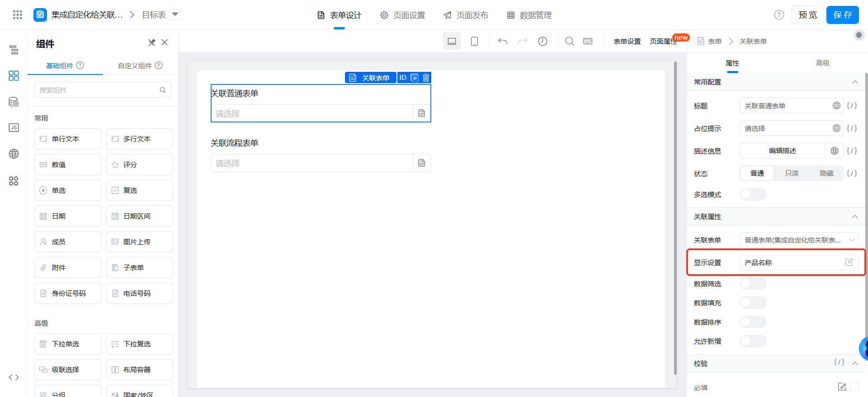Collapse the 常用配置 section
868x397 pixels.
click(x=855, y=82)
